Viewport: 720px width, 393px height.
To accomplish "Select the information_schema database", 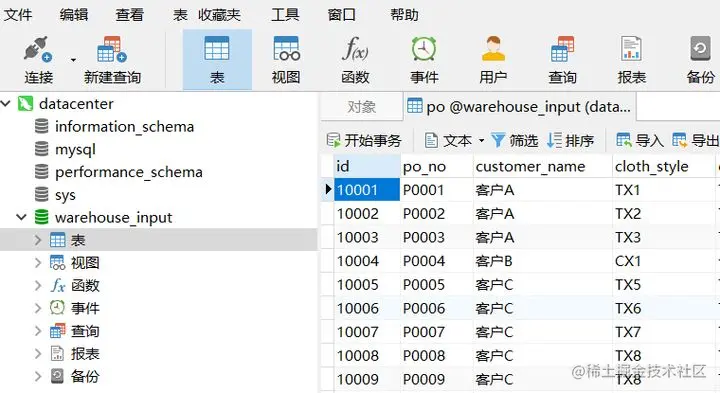I will coord(124,126).
